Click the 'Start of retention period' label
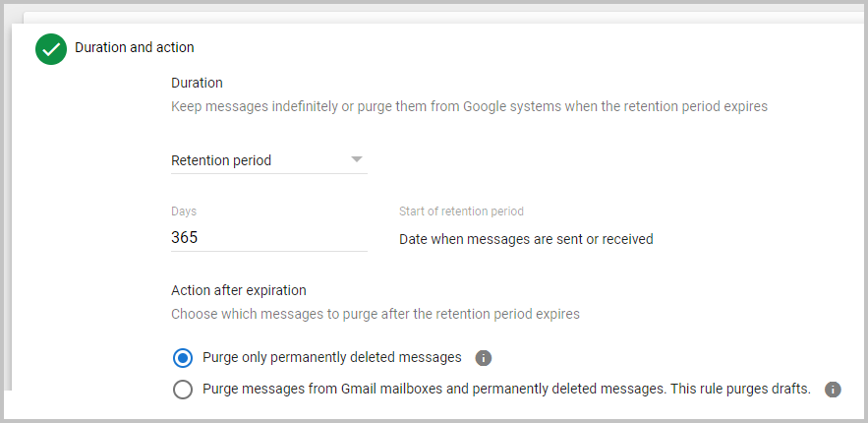This screenshot has height=423, width=868. coord(461,211)
